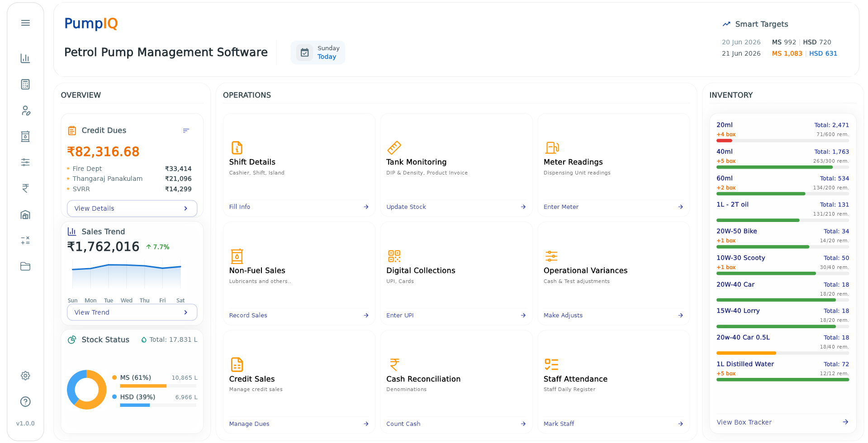Open the folder icon in sidebar
This screenshot has height=443, width=868.
pos(25,267)
